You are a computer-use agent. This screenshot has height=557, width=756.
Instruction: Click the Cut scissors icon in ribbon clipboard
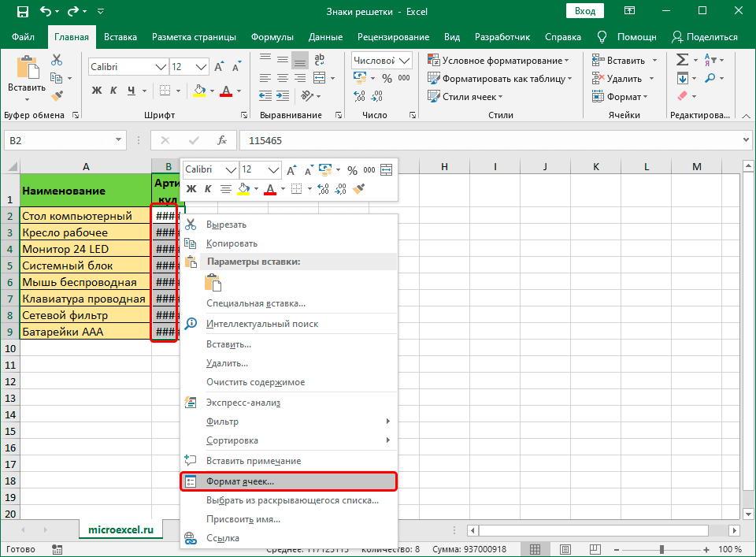pyautogui.click(x=57, y=60)
